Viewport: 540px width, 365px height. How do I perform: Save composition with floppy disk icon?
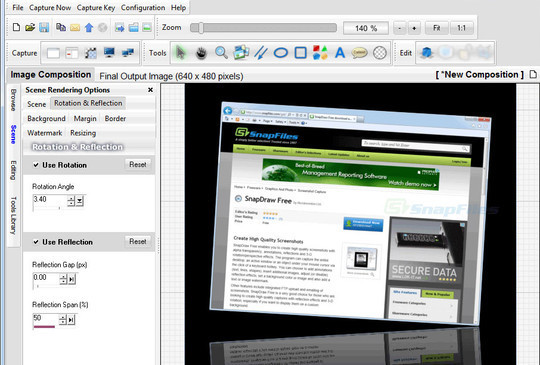[44, 27]
